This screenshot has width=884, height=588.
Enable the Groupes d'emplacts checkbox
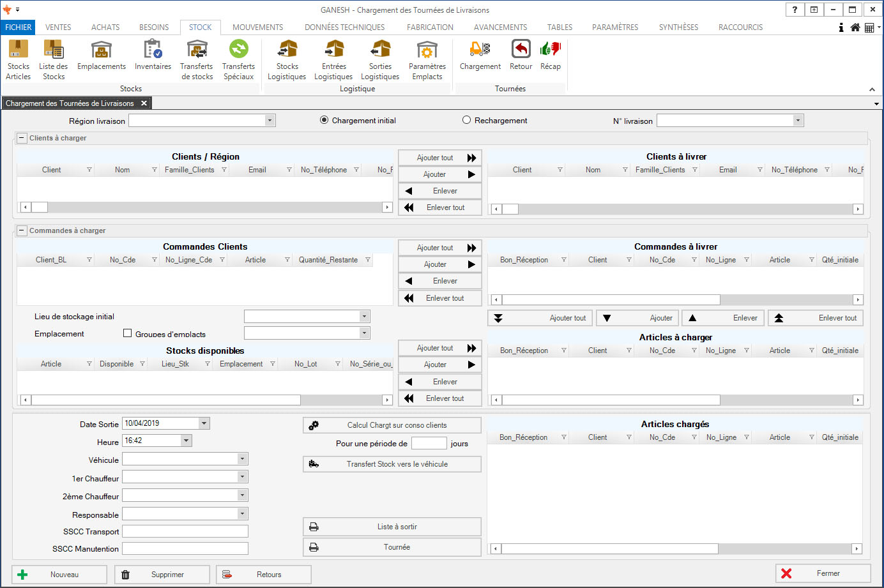click(x=128, y=333)
